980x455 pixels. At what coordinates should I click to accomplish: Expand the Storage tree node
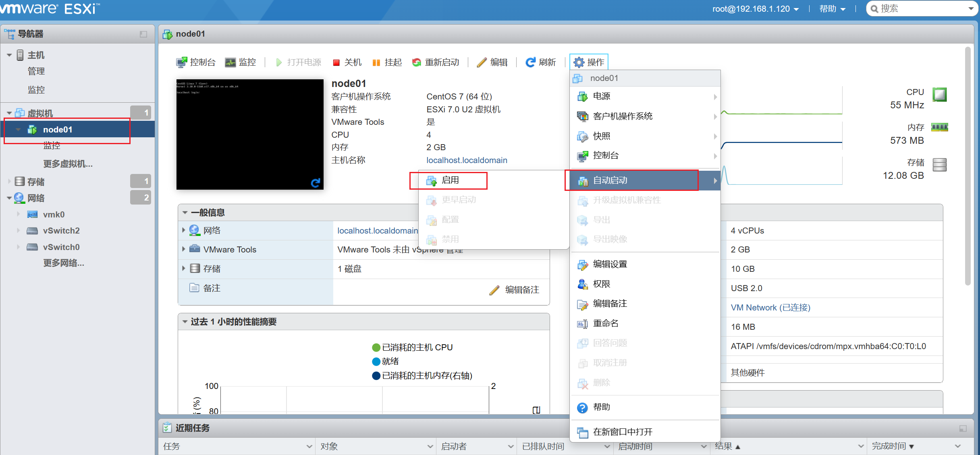coord(9,182)
